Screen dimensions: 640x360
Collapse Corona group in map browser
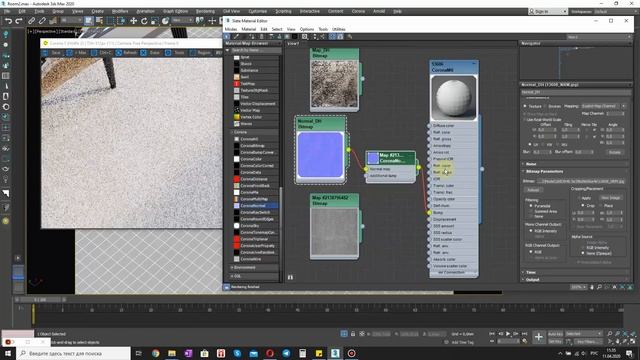232,132
